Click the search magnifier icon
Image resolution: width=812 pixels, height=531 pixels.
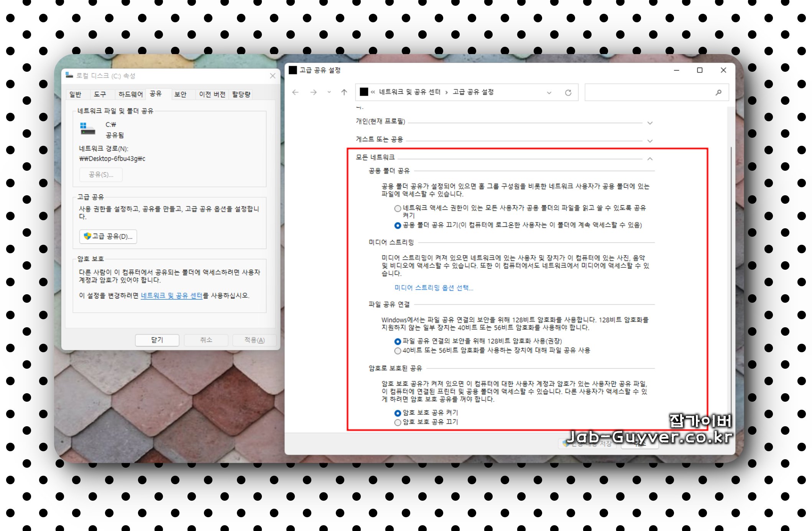coord(718,92)
